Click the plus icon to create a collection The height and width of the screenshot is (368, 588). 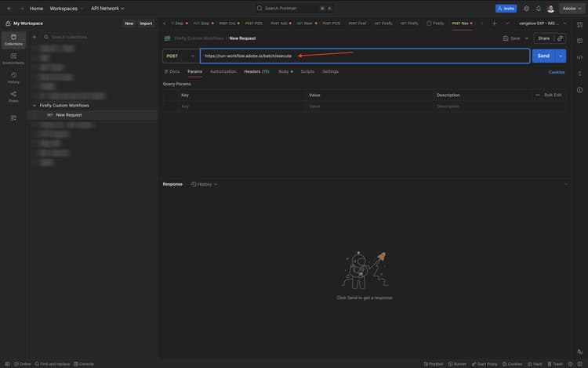[x=34, y=37]
